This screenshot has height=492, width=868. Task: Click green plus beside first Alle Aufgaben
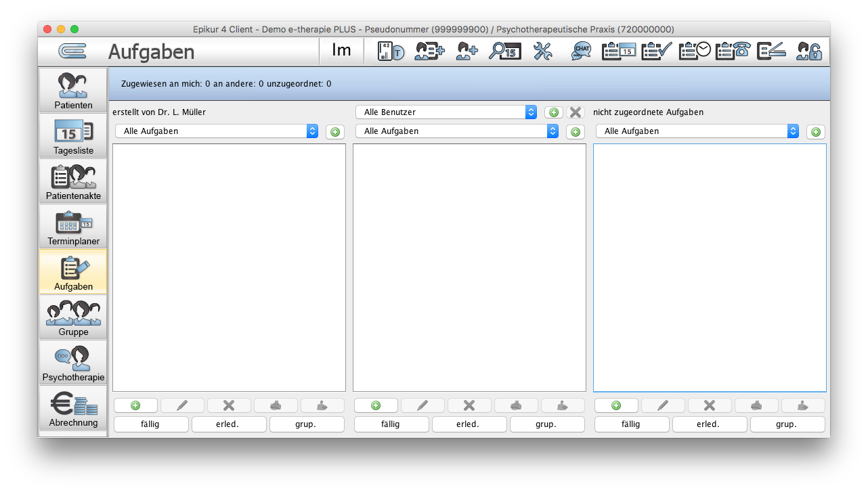pyautogui.click(x=334, y=132)
